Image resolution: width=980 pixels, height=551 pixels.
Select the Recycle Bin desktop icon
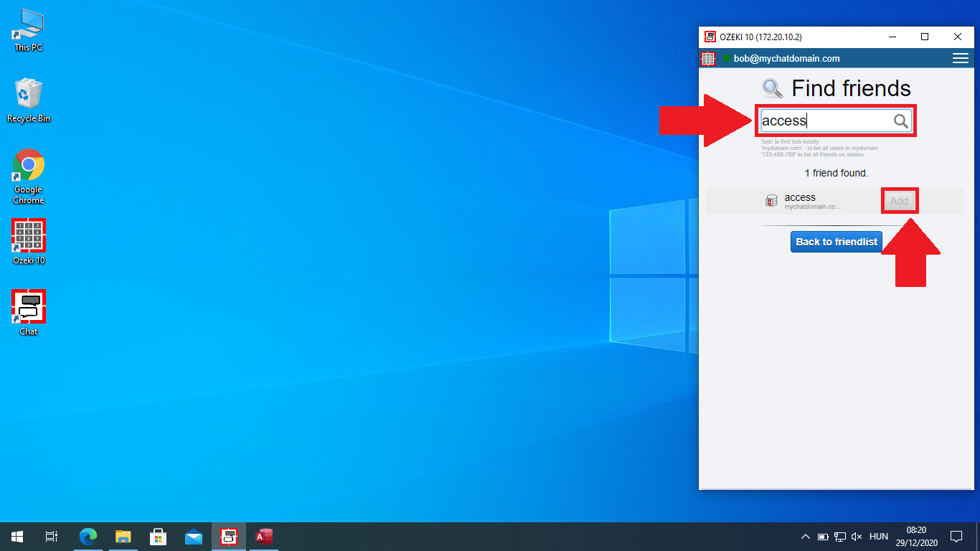tap(29, 100)
